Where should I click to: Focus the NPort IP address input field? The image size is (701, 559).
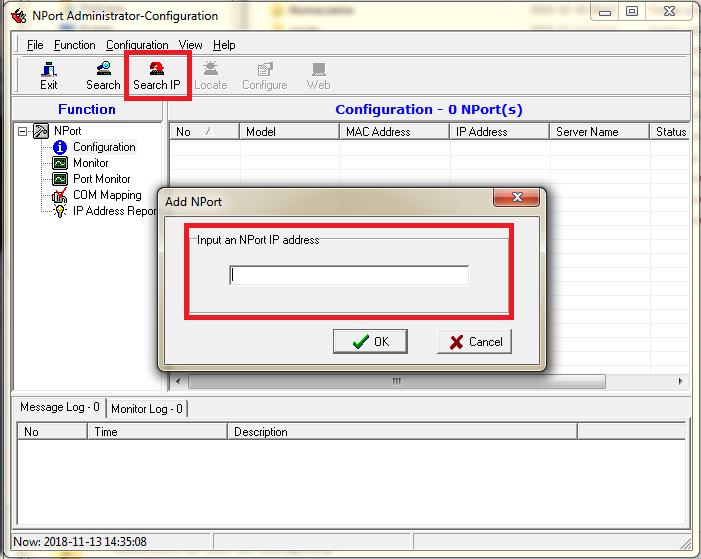coord(349,275)
